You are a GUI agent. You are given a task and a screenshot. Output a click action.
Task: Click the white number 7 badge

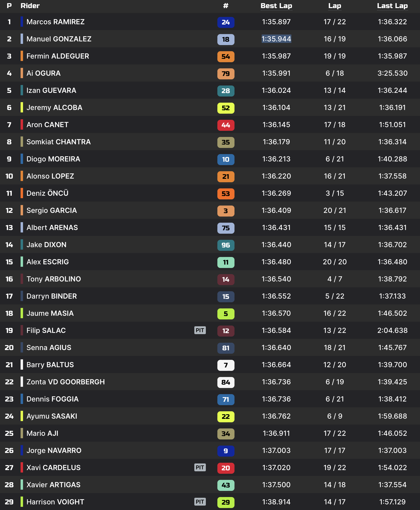point(226,365)
